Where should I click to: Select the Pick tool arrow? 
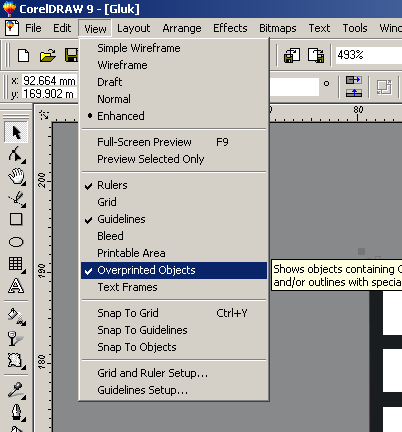pyautogui.click(x=16, y=132)
